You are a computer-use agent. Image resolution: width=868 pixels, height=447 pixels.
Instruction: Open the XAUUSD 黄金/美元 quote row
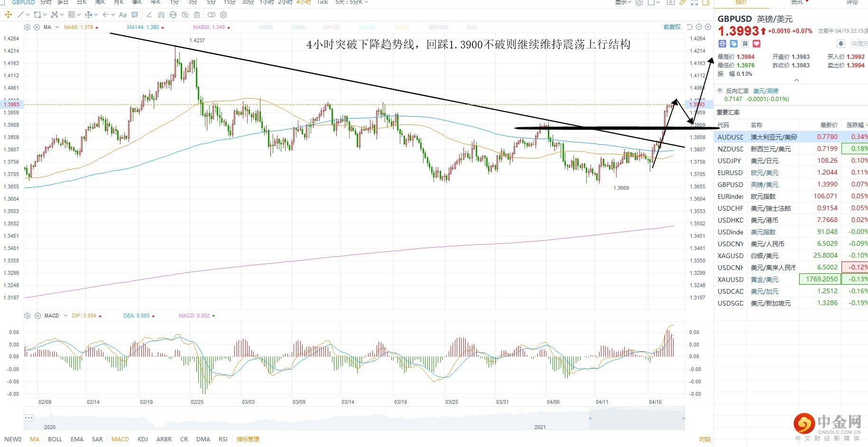[x=791, y=279]
